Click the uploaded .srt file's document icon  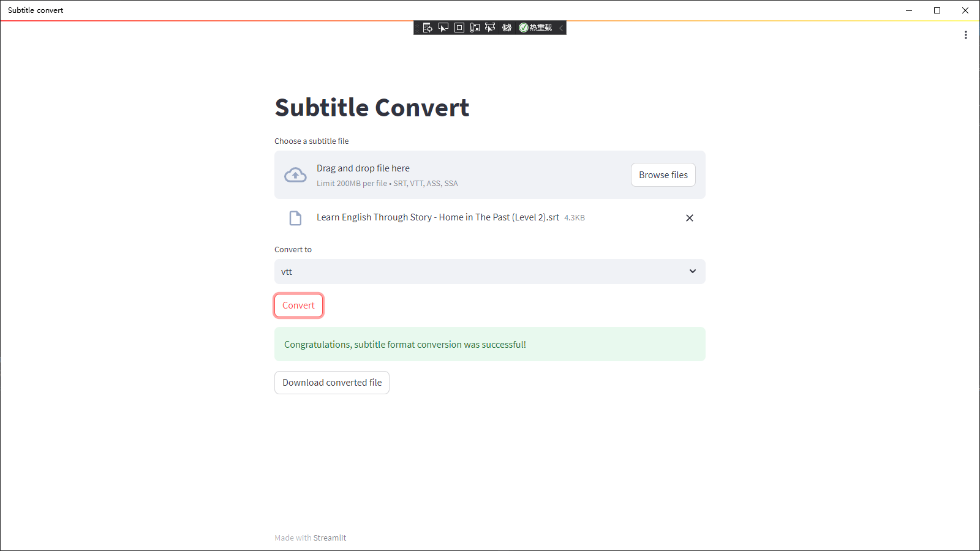[295, 218]
